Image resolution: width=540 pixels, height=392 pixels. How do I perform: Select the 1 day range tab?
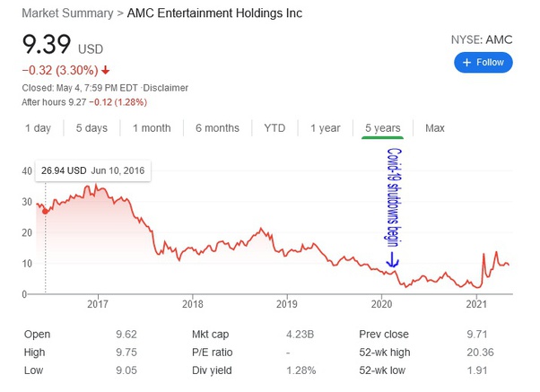tap(38, 128)
